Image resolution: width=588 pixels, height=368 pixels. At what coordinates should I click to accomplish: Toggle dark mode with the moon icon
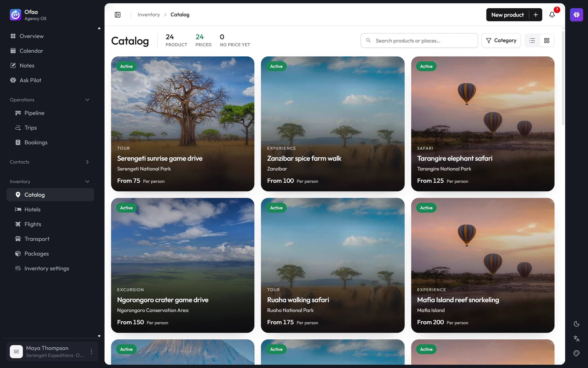coord(576,324)
